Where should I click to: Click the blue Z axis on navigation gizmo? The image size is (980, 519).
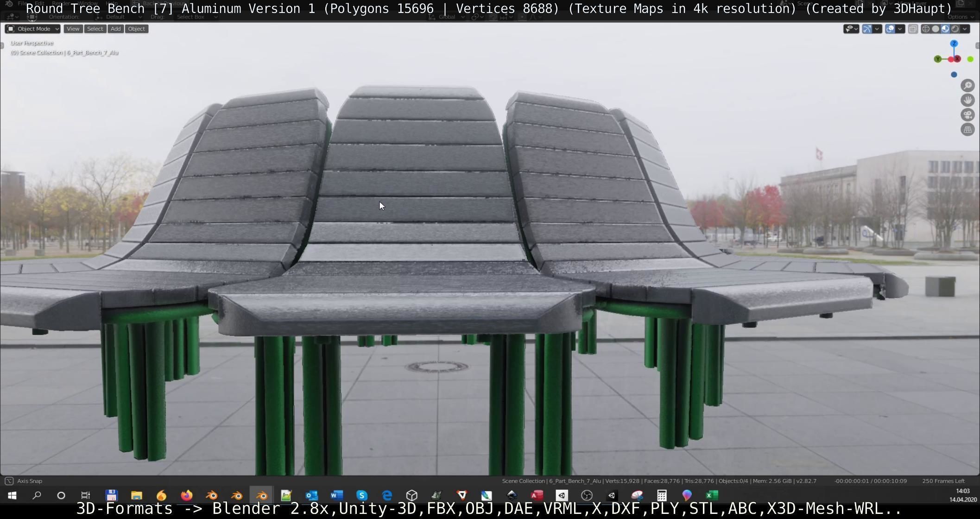pyautogui.click(x=954, y=44)
